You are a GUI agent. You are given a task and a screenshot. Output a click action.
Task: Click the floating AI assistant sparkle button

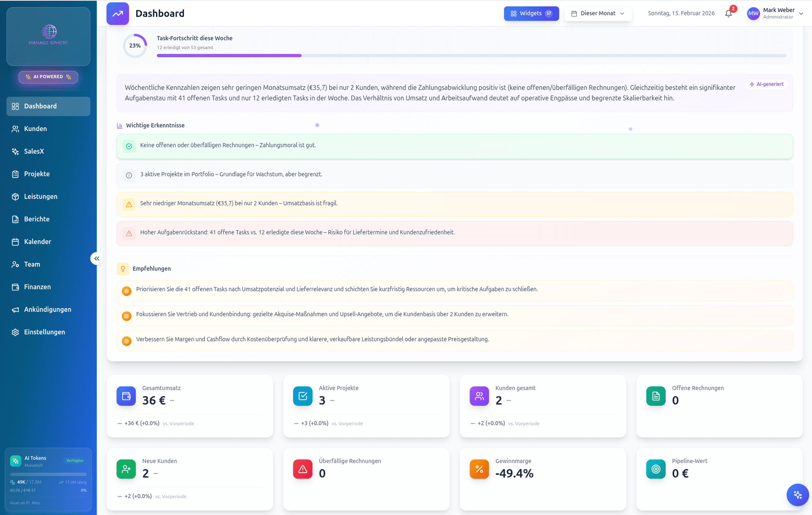pyautogui.click(x=798, y=494)
